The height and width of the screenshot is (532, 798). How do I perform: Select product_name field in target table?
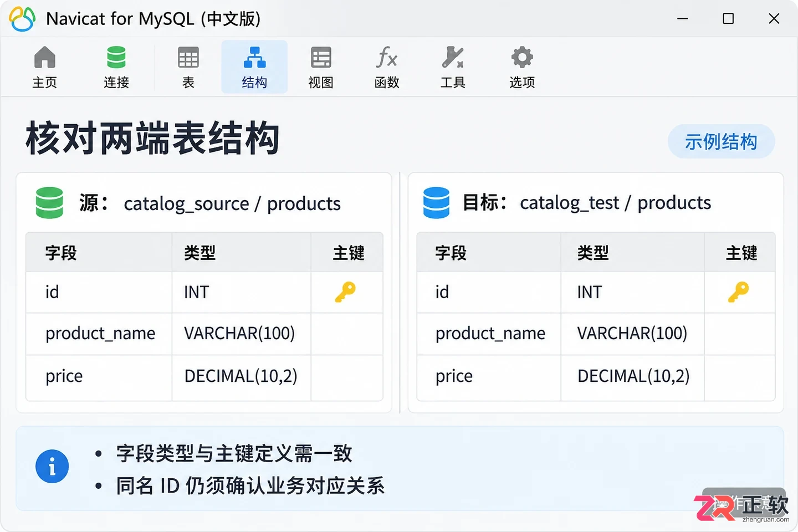[490, 334]
